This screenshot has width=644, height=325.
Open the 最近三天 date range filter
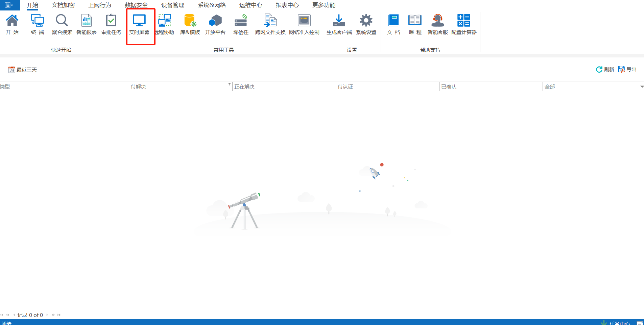point(23,70)
